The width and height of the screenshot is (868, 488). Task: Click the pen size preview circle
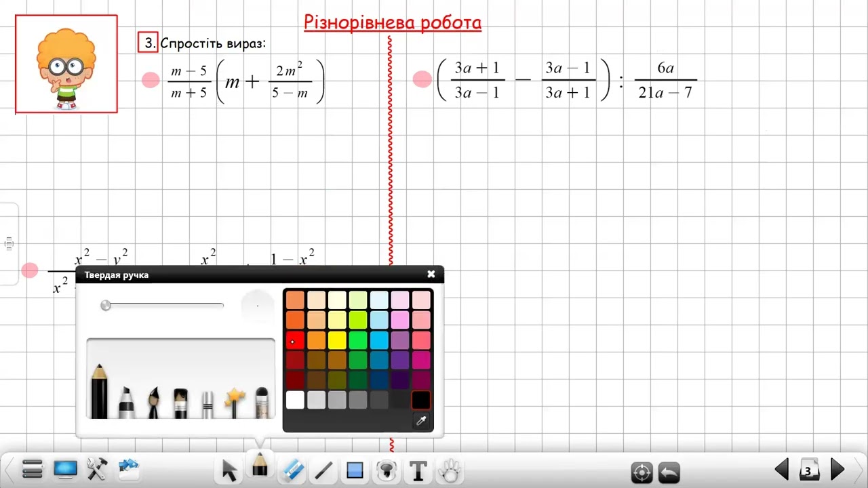(x=258, y=306)
